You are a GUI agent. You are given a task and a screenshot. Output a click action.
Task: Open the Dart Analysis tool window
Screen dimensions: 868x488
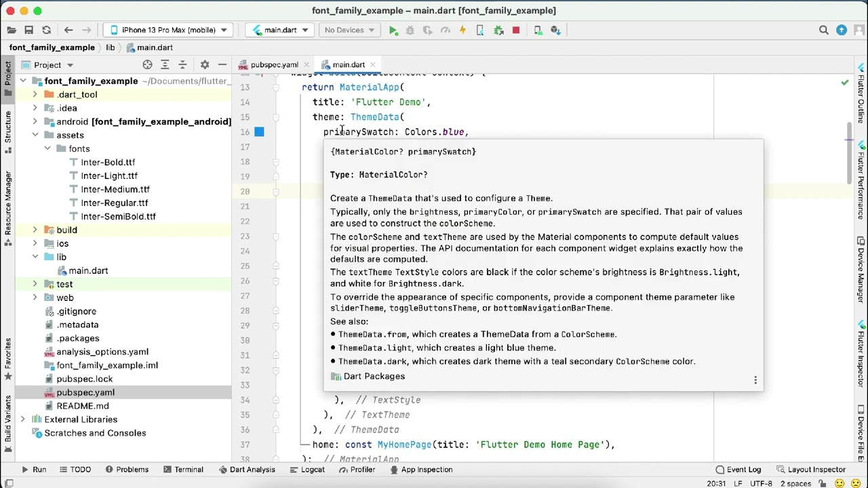[x=246, y=469]
